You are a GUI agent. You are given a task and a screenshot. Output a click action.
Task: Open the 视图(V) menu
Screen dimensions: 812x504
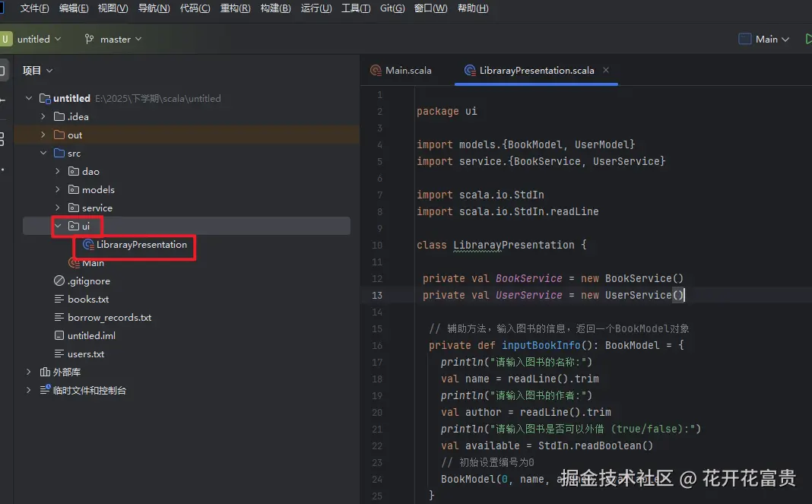point(113,8)
